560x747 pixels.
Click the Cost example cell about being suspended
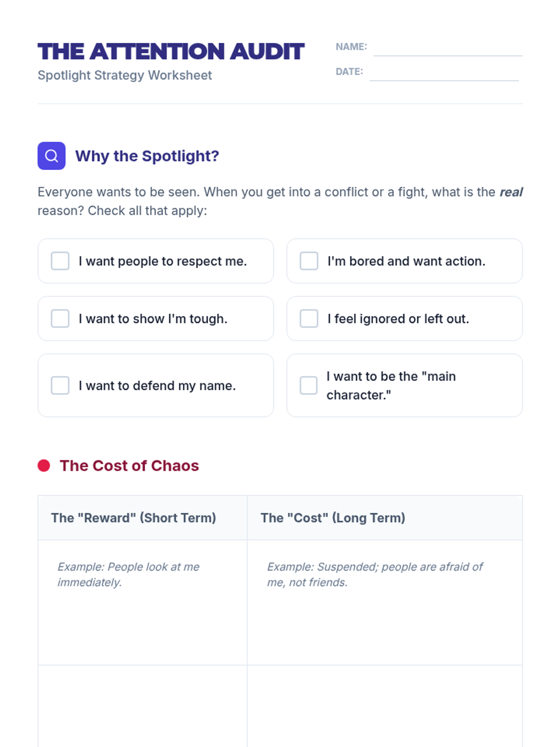(385, 602)
